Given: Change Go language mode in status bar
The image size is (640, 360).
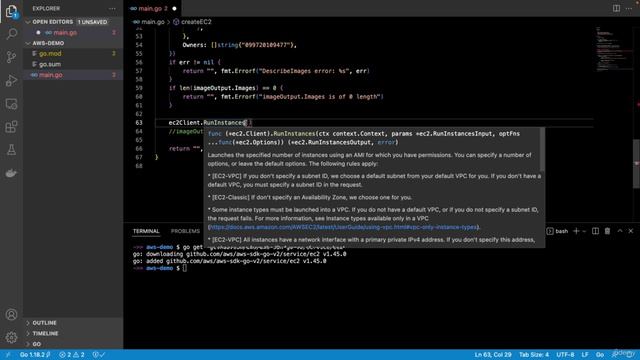Looking at the screenshot, I should [x=600, y=355].
